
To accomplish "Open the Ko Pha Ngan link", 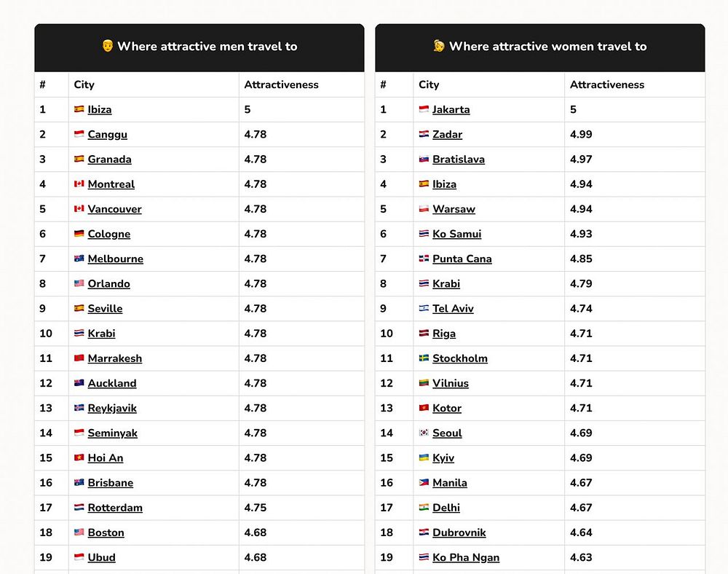I will 466,557.
